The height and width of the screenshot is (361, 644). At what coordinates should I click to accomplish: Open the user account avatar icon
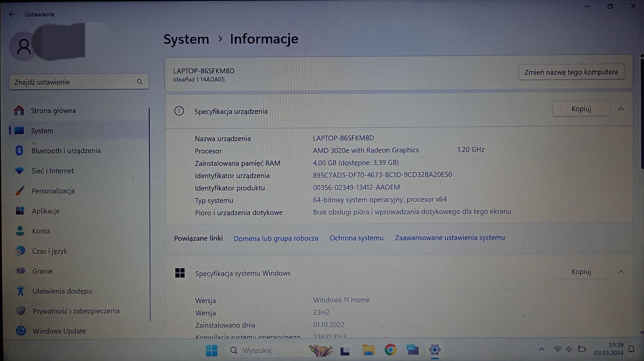(24, 47)
